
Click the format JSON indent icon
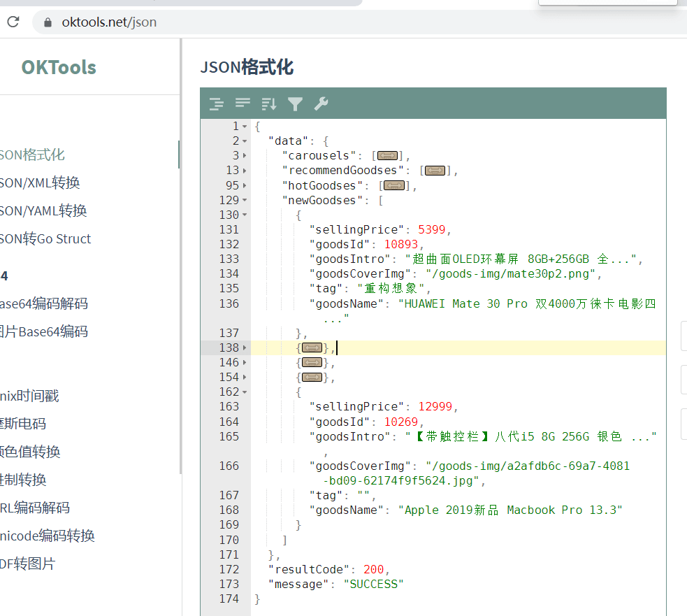click(216, 104)
